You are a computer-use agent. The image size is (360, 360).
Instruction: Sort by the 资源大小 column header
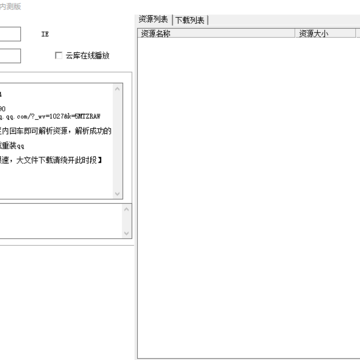(x=325, y=33)
